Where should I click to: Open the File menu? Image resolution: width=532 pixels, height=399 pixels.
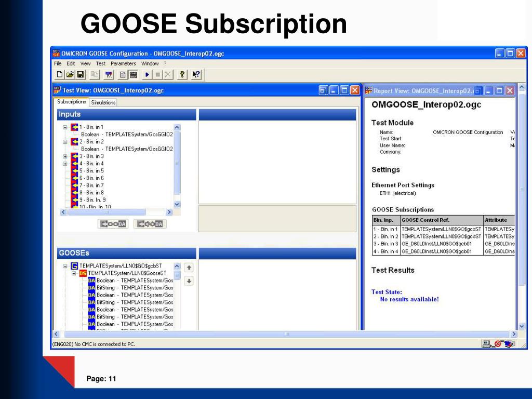[58, 63]
